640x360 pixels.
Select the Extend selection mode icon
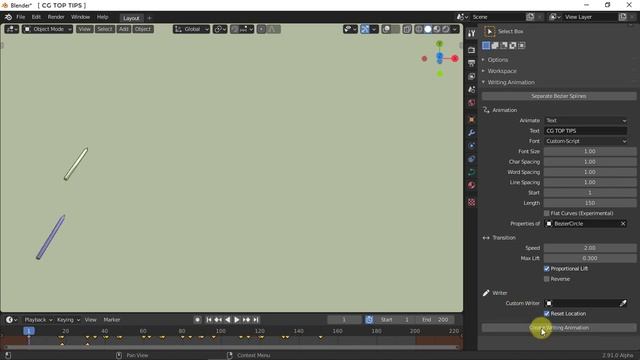tap(495, 45)
